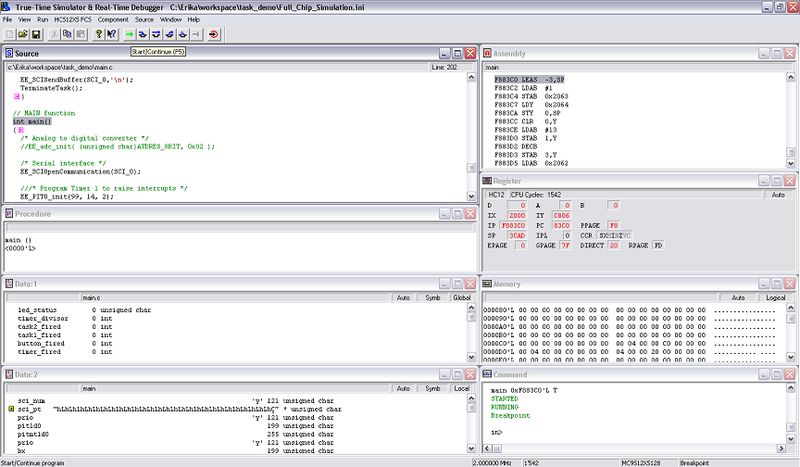Click the PPAGE register value F8

pos(614,226)
